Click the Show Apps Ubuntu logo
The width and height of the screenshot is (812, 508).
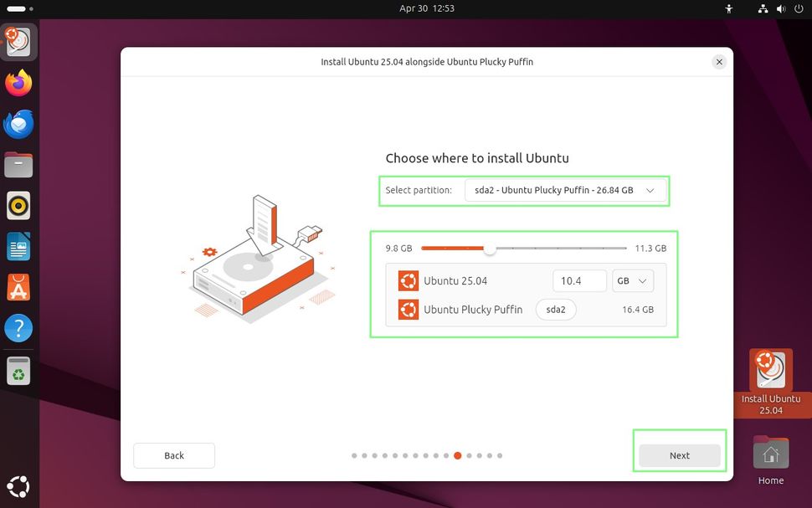(x=18, y=486)
